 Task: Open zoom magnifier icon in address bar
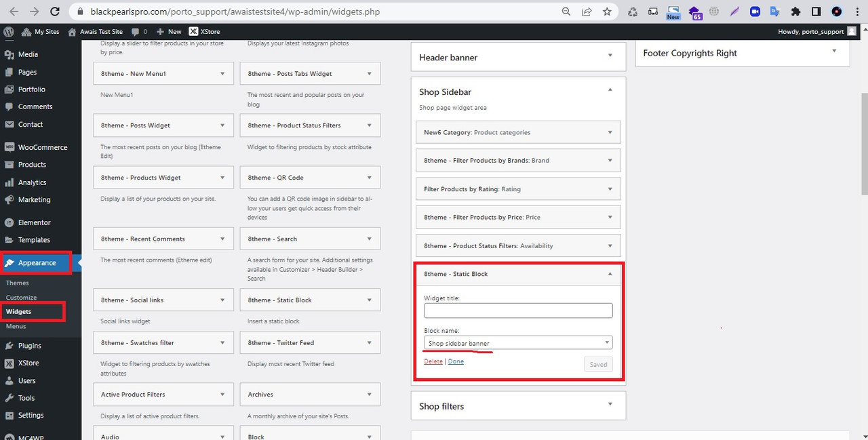[566, 12]
